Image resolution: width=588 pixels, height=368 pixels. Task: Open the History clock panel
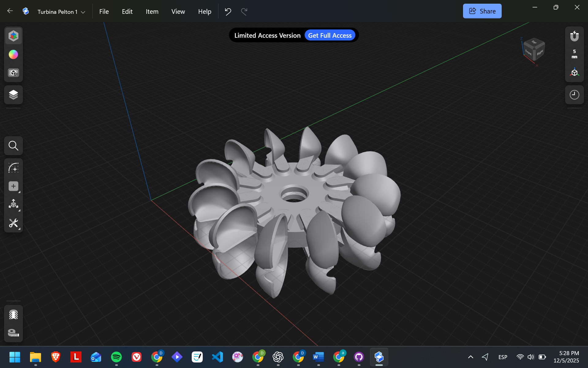(x=575, y=95)
